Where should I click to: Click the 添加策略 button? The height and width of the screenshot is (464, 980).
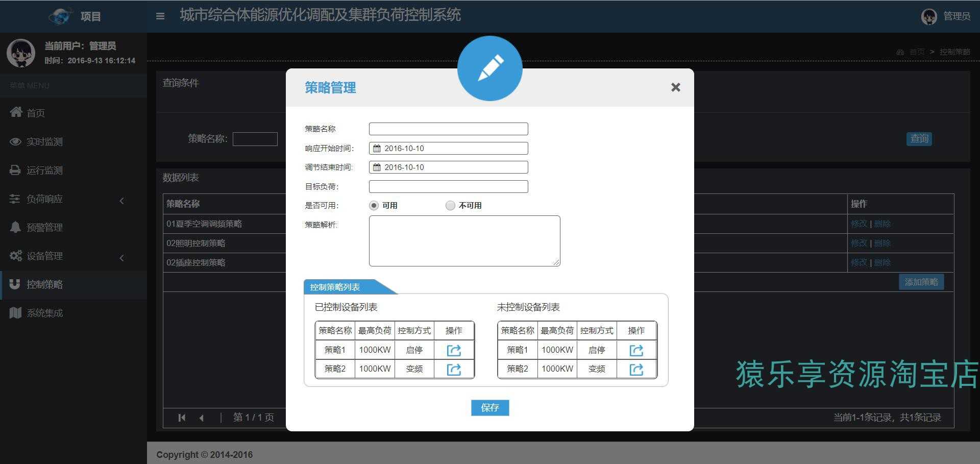pos(921,282)
